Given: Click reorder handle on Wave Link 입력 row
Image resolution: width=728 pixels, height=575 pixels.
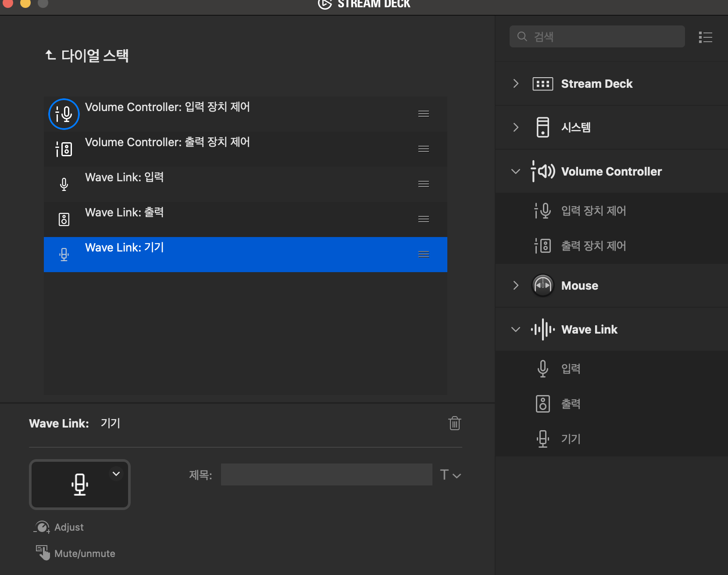Looking at the screenshot, I should coord(424,184).
